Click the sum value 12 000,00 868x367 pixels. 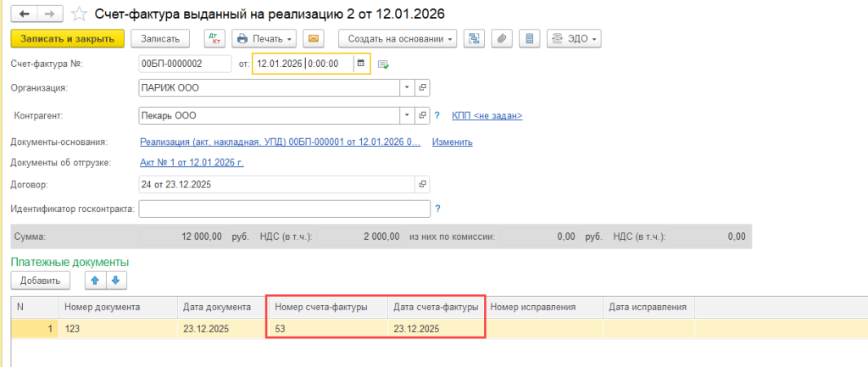(x=200, y=236)
